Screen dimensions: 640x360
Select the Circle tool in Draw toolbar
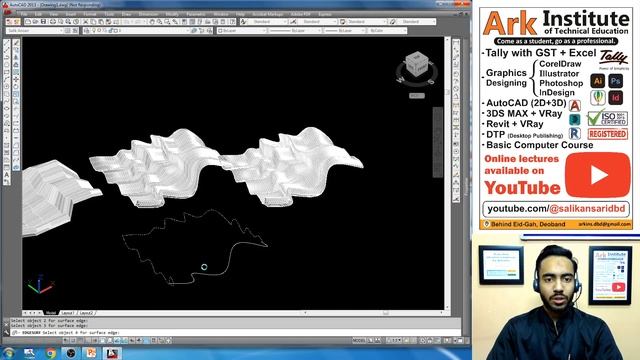7,87
